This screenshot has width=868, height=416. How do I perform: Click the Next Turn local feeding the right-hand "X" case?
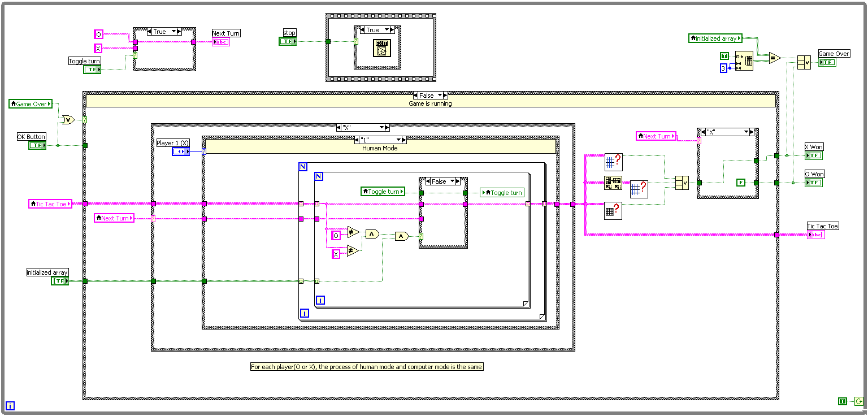(x=656, y=136)
